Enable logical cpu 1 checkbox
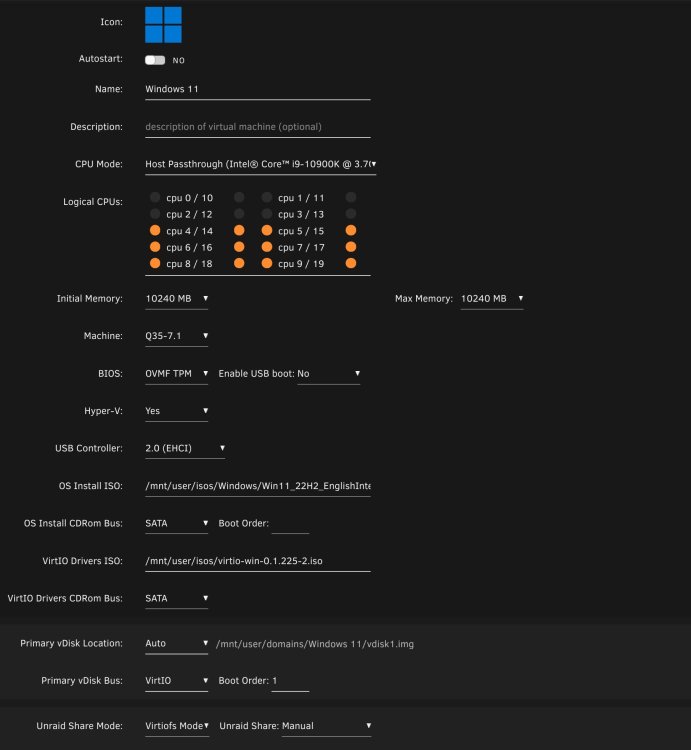The image size is (691, 750). (x=267, y=197)
